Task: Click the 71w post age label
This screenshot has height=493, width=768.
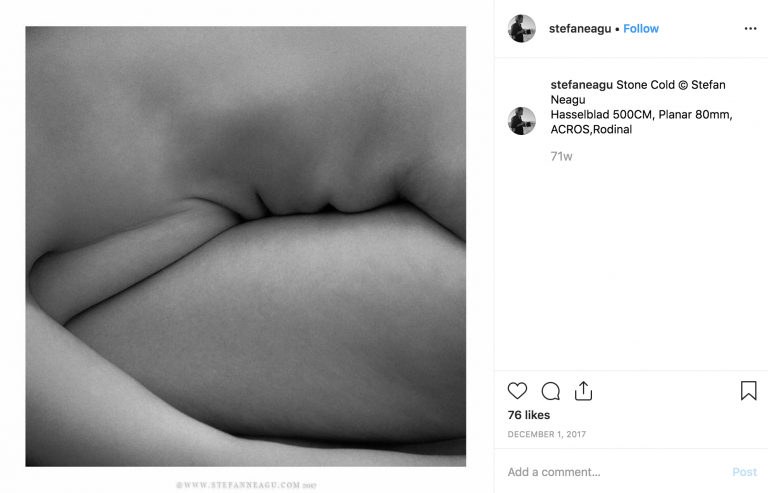Action: point(561,156)
